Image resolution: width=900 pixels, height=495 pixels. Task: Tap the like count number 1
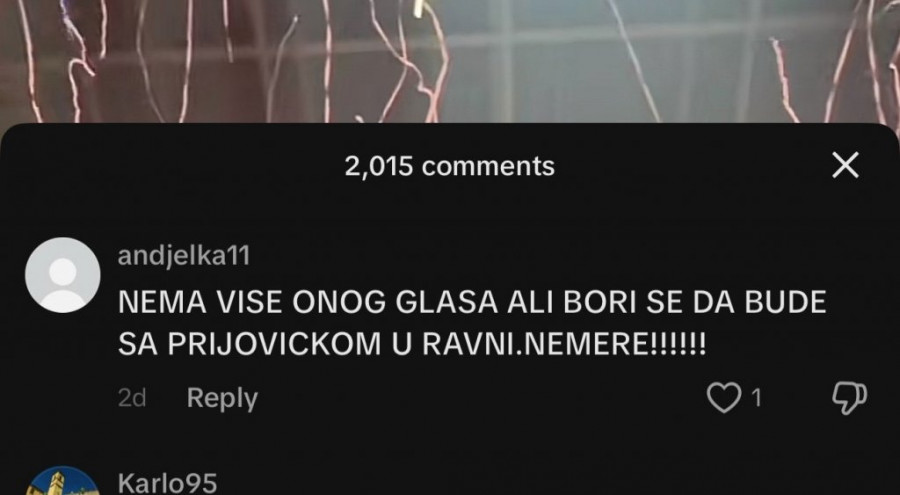[x=757, y=398]
